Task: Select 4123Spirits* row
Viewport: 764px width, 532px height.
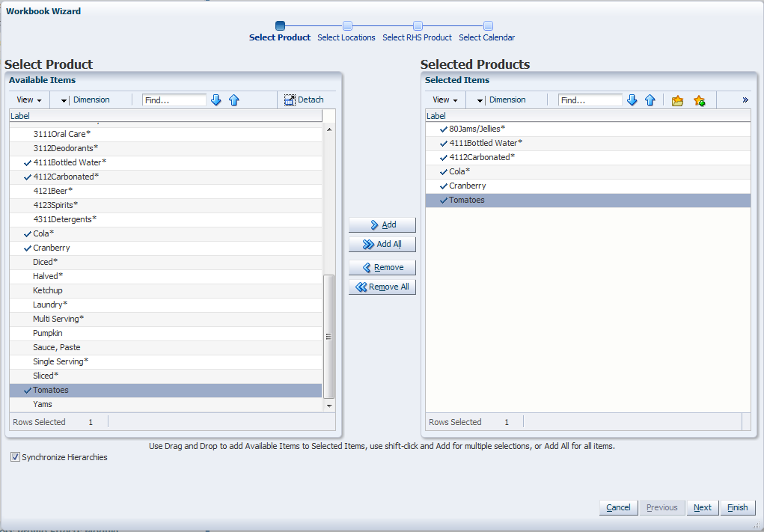Action: [165, 205]
